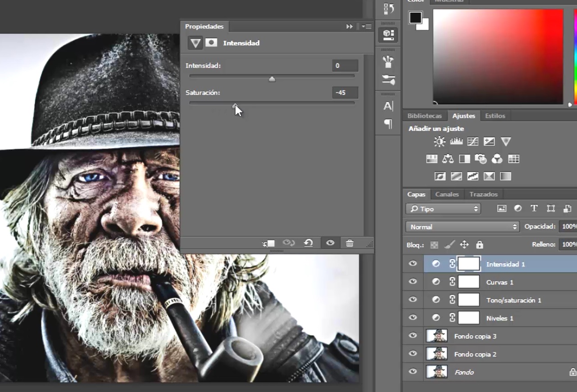Add a Posterize adjustment
The height and width of the screenshot is (392, 577).
pyautogui.click(x=456, y=176)
